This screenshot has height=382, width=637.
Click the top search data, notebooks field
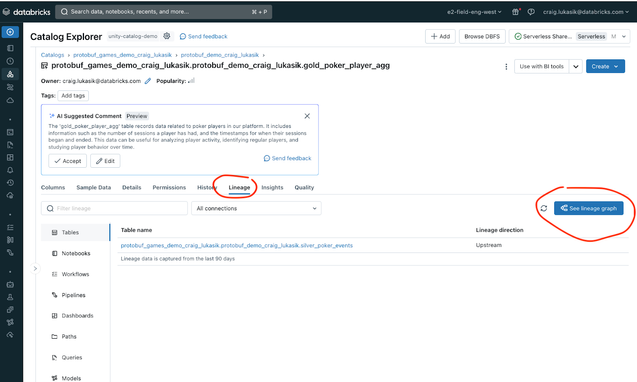click(164, 12)
